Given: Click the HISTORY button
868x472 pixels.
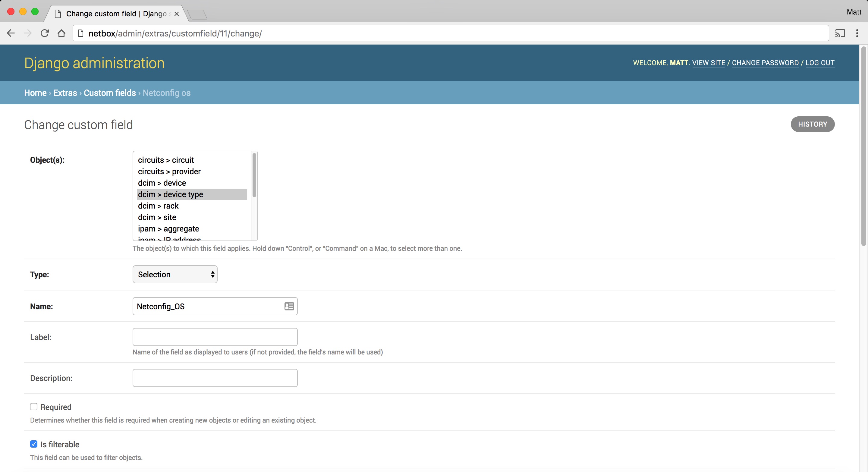Looking at the screenshot, I should point(813,124).
